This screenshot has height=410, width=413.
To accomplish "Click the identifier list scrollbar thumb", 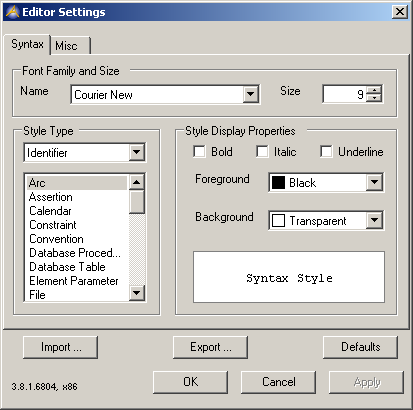I will (x=136, y=201).
